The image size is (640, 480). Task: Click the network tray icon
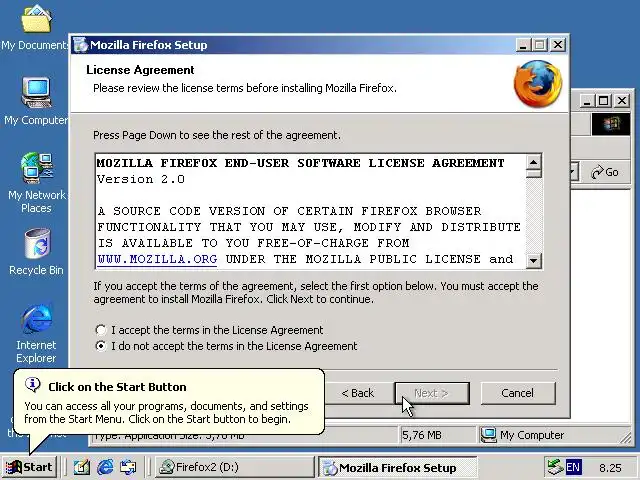pyautogui.click(x=555, y=467)
